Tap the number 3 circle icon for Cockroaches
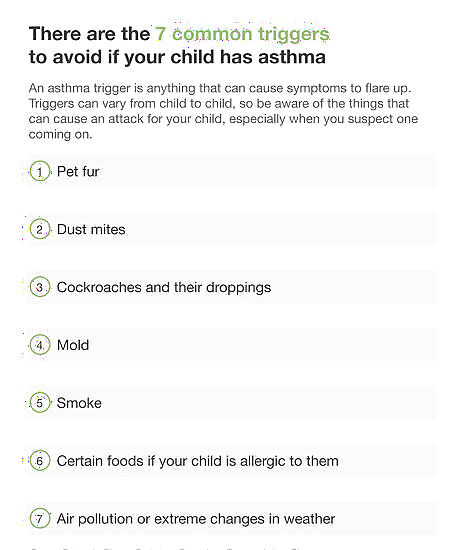The height and width of the screenshot is (550, 460). tap(40, 287)
